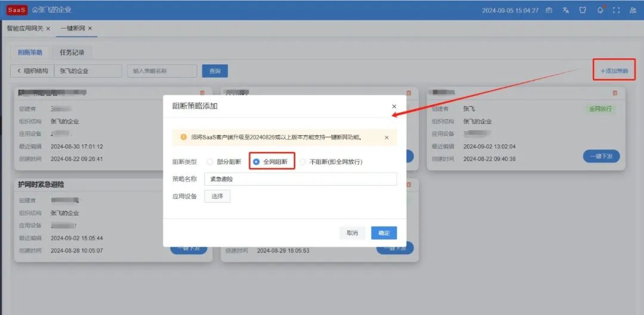This screenshot has height=315, width=644.
Task: Open the briefcase toolbox icon in header
Action: pyautogui.click(x=549, y=10)
